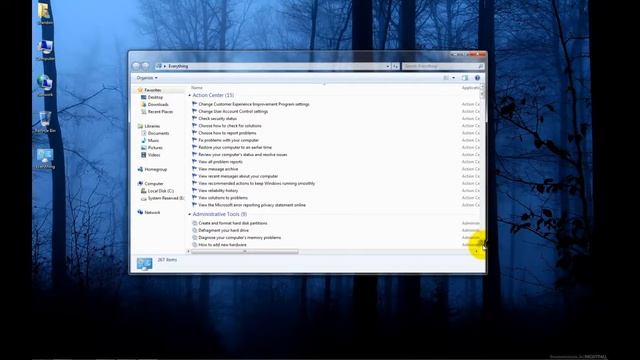This screenshot has width=640, height=360.
Task: Click the horizontal scrollbar thumb
Action: click(x=245, y=252)
